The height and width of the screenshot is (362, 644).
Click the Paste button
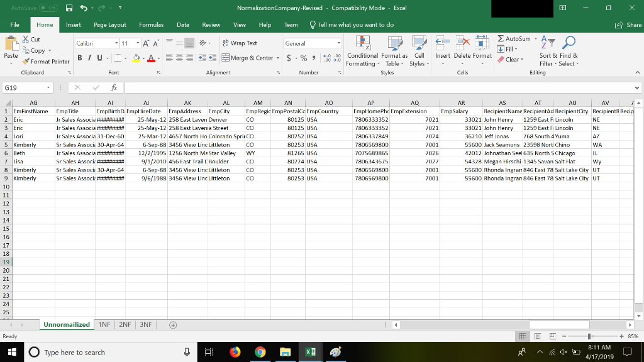click(11, 50)
